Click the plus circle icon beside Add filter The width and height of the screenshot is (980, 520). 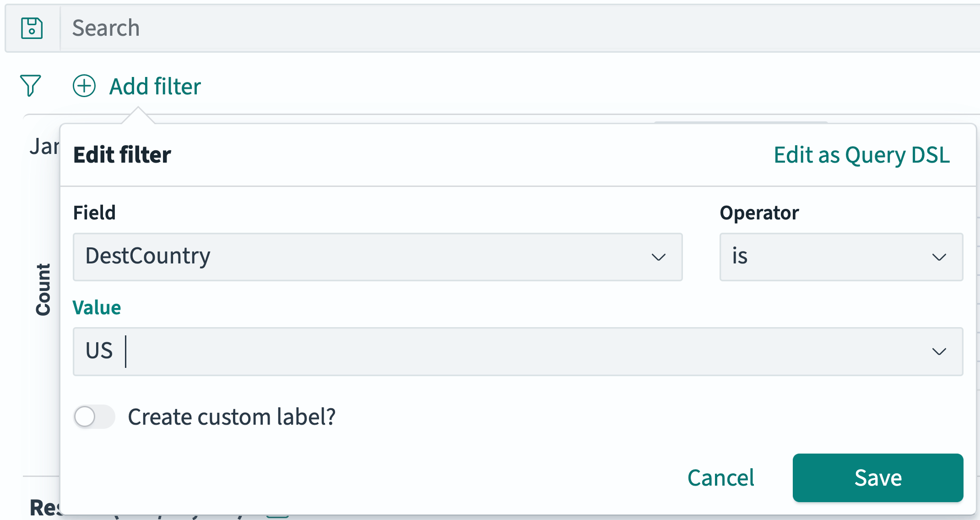click(83, 86)
